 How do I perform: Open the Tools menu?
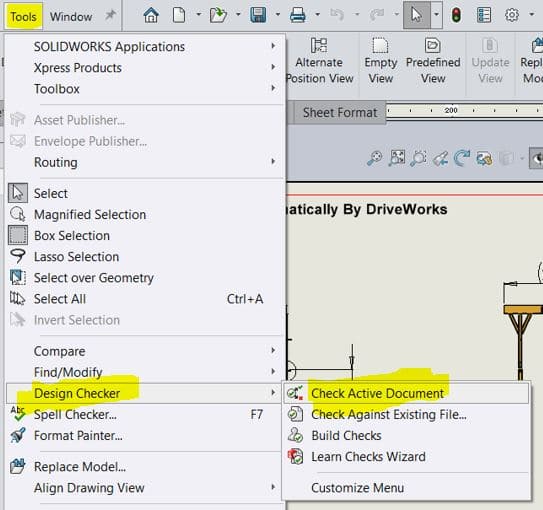[x=23, y=16]
